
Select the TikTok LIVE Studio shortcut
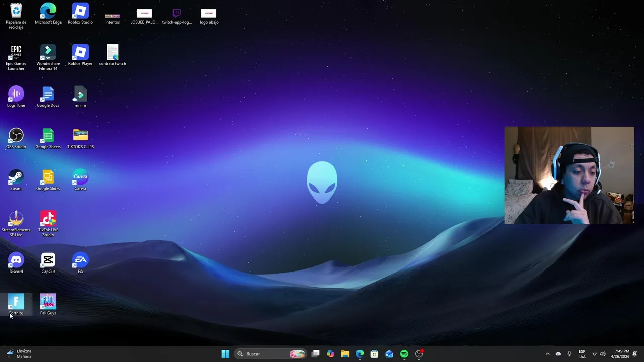point(48,224)
